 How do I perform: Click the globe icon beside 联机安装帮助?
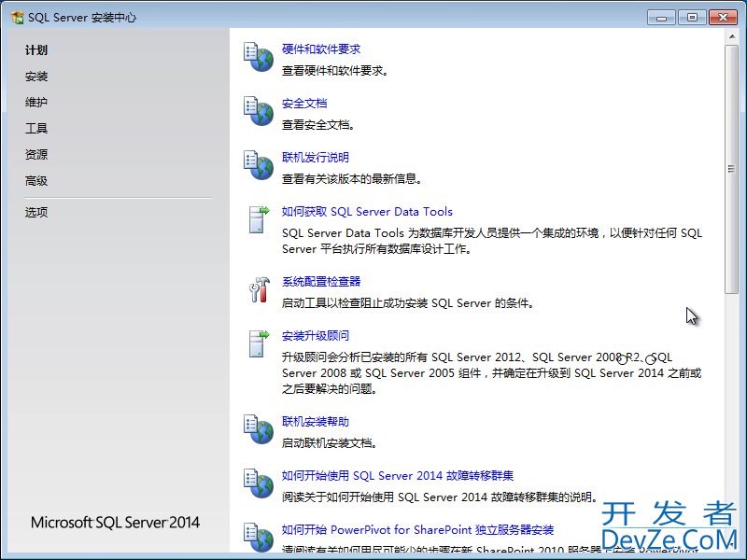point(259,429)
